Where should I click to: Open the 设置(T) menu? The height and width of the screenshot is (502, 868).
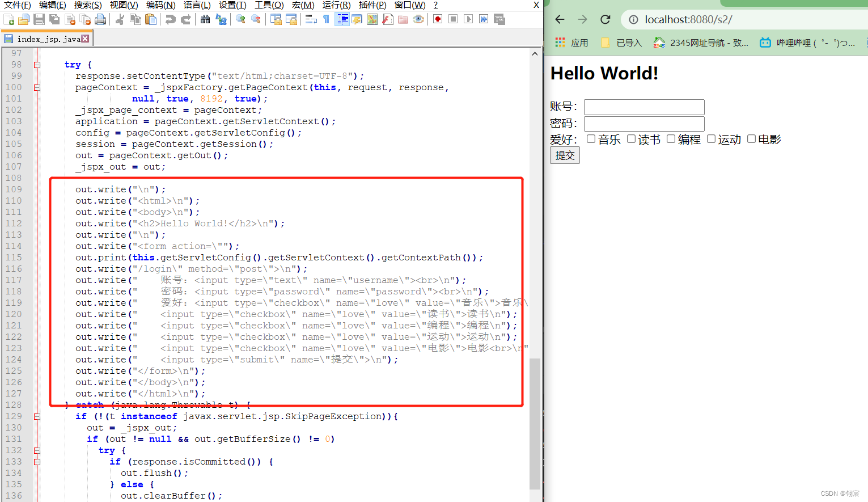232,5
